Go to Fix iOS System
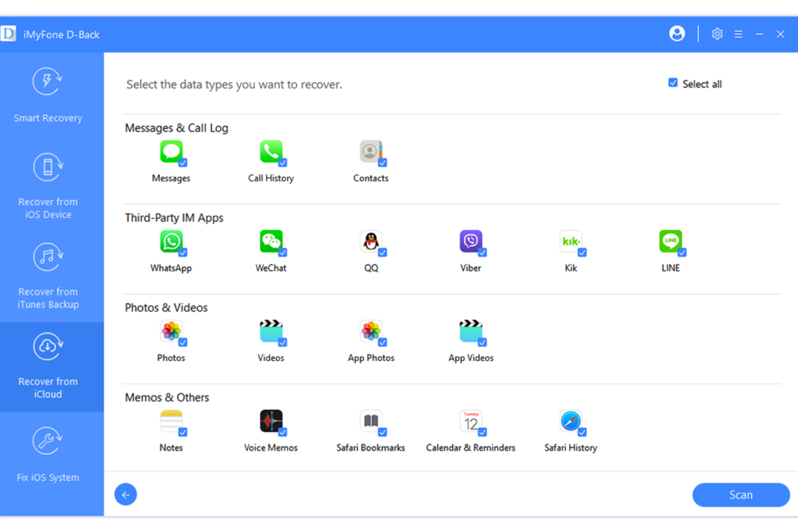 (x=48, y=455)
